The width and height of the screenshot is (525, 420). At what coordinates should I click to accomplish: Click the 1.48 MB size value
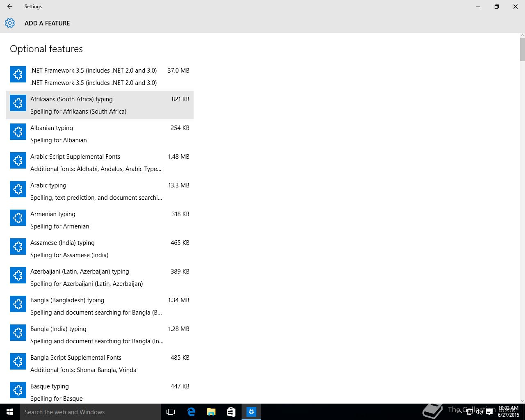point(179,157)
